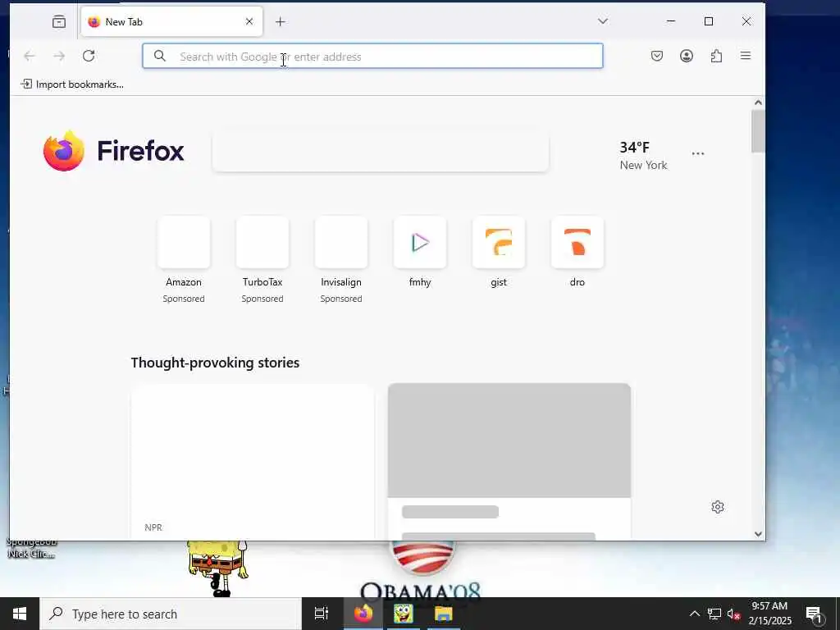The height and width of the screenshot is (630, 840).
Task: Select the New Tab tab
Action: pos(171,21)
